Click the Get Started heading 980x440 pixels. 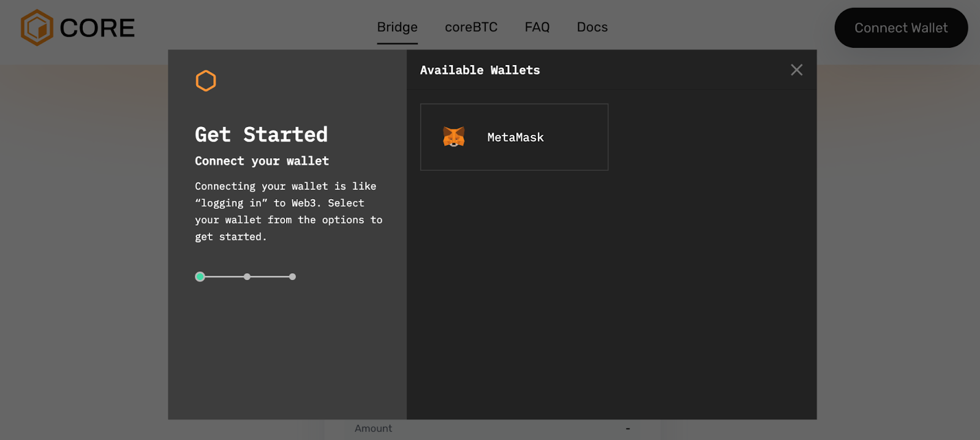coord(261,135)
